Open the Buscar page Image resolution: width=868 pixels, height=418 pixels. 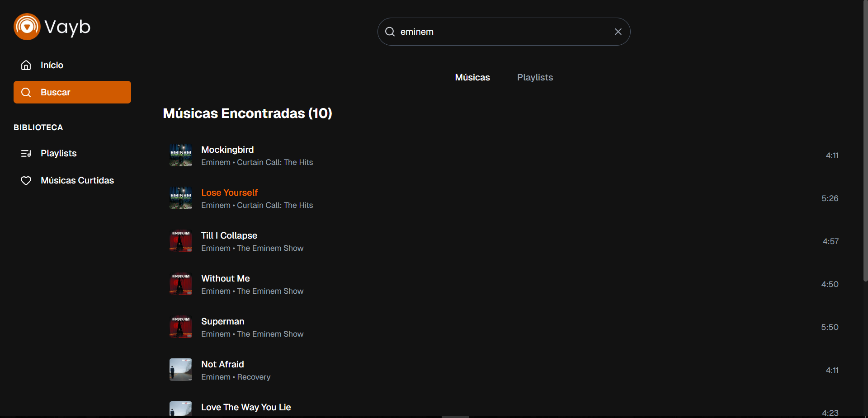[x=72, y=92]
